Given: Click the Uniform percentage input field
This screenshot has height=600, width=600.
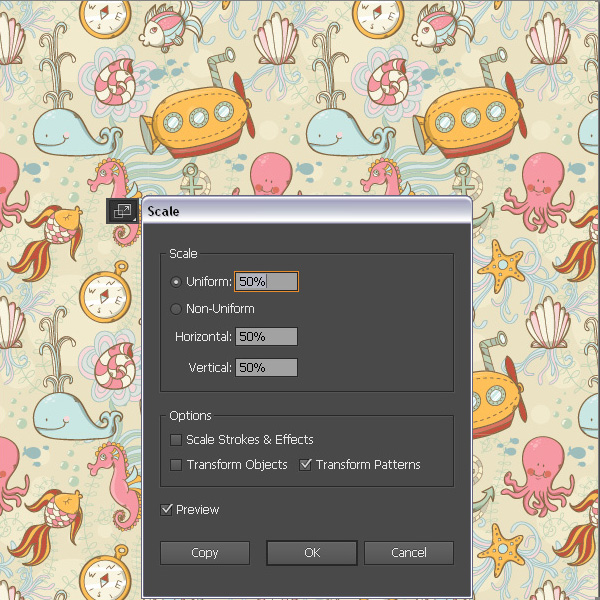Looking at the screenshot, I should pos(266,282).
